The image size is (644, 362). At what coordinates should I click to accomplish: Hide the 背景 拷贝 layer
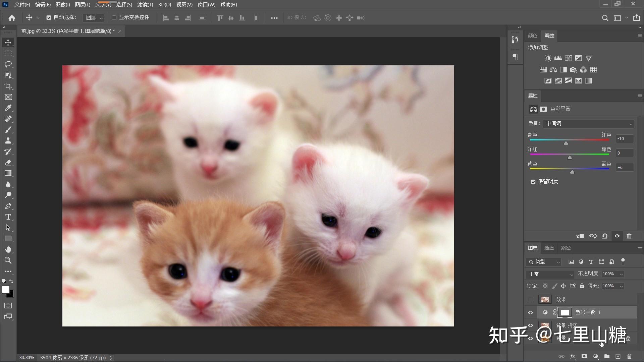(530, 325)
